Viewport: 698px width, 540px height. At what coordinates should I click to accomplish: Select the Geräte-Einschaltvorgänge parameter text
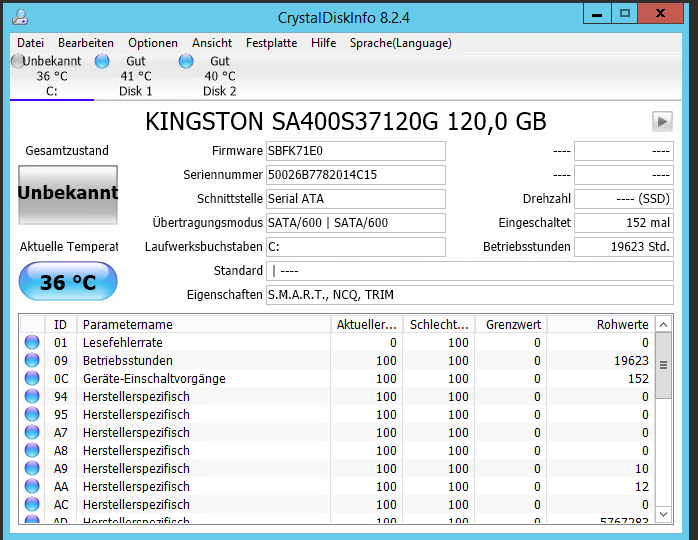tap(154, 379)
